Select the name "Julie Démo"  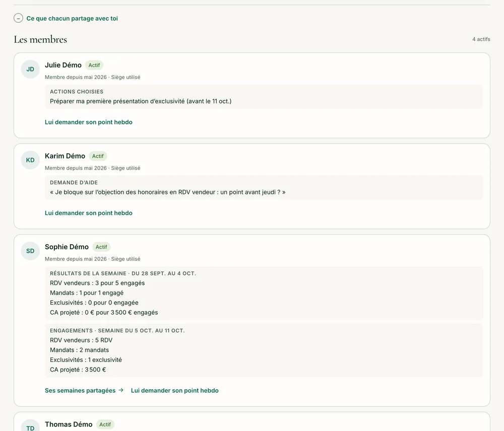point(63,65)
